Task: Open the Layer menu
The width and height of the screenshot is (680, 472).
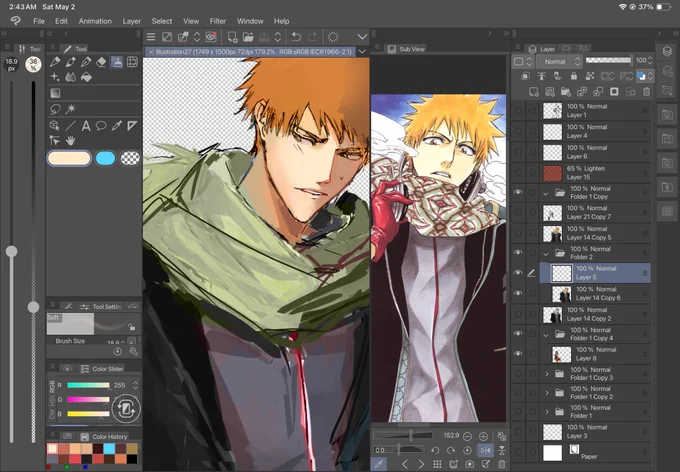Action: pos(131,21)
